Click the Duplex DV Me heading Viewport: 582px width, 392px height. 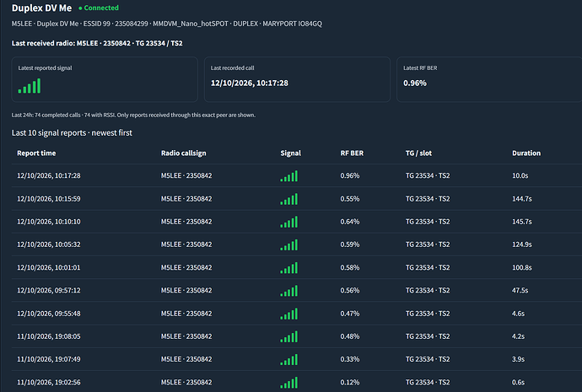[x=41, y=8]
